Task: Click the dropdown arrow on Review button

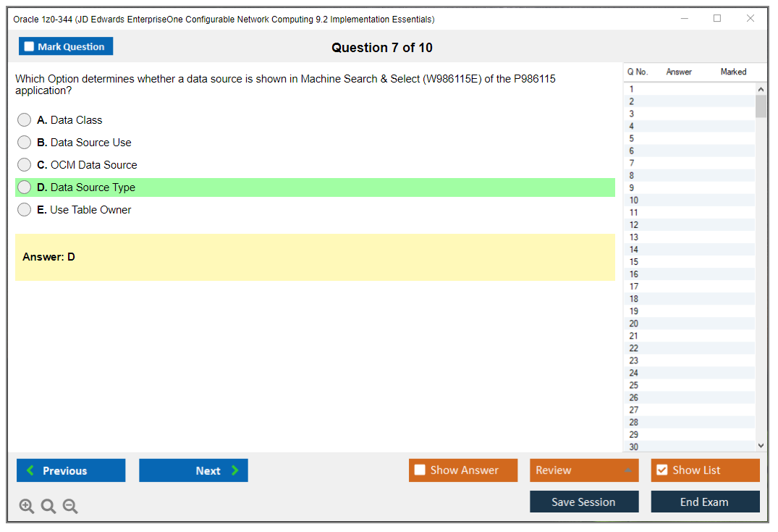Action: [x=629, y=470]
